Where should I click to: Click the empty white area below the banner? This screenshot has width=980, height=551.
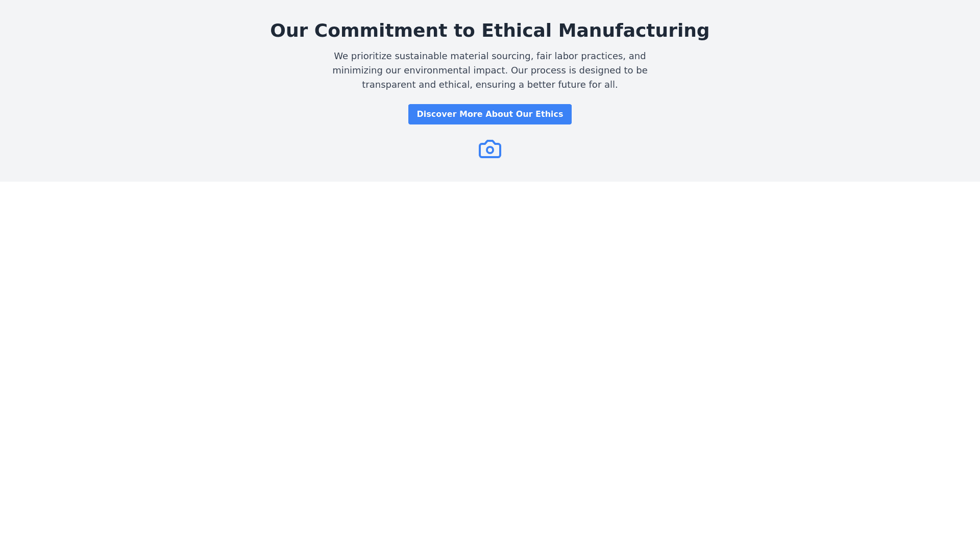pos(490,357)
